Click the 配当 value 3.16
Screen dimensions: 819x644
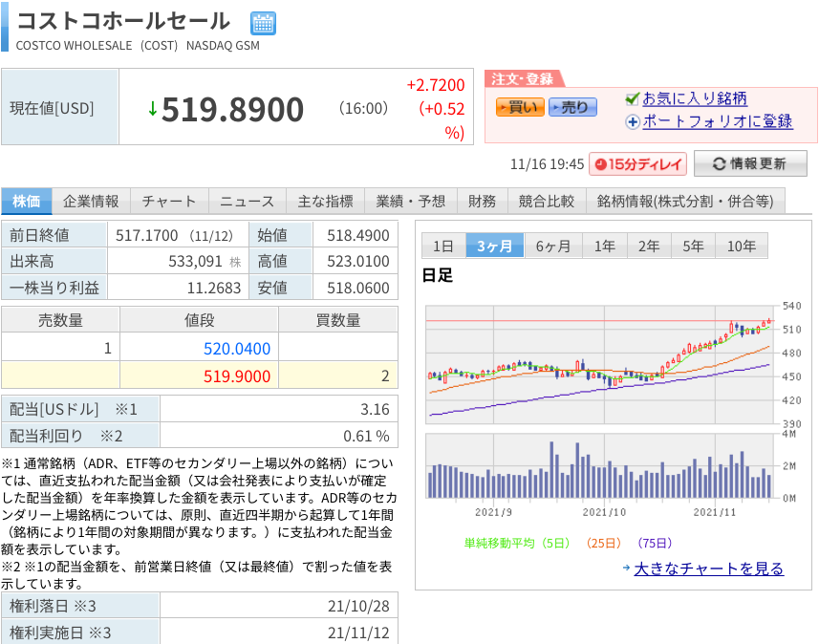(x=375, y=409)
